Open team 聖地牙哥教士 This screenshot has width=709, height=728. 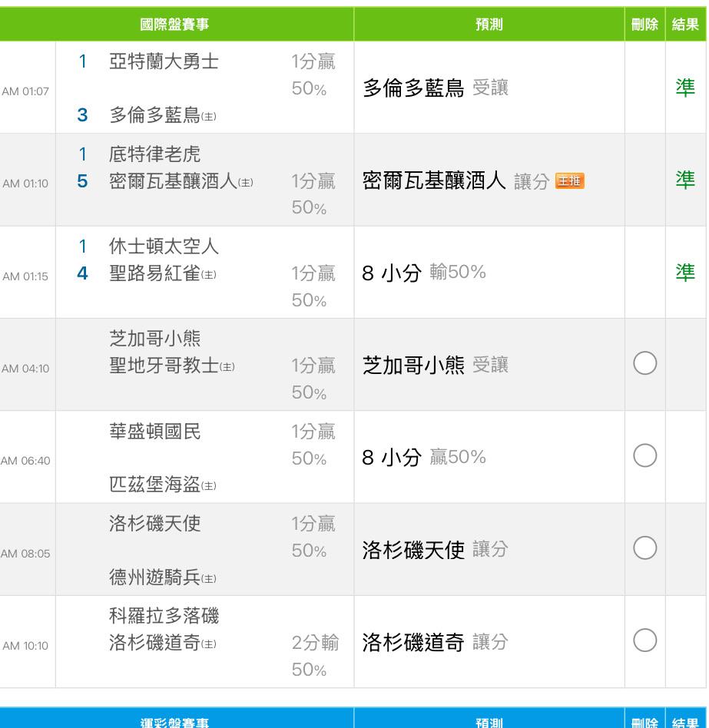[172, 366]
